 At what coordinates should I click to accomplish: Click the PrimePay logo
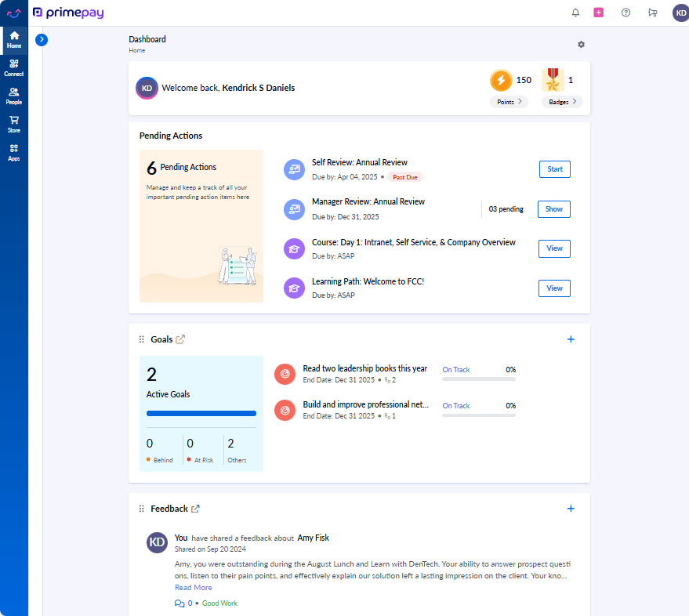68,13
